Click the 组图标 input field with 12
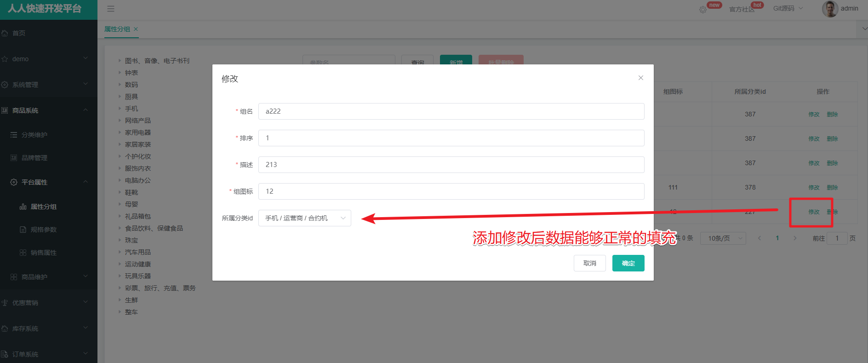The width and height of the screenshot is (868, 363). click(x=451, y=191)
